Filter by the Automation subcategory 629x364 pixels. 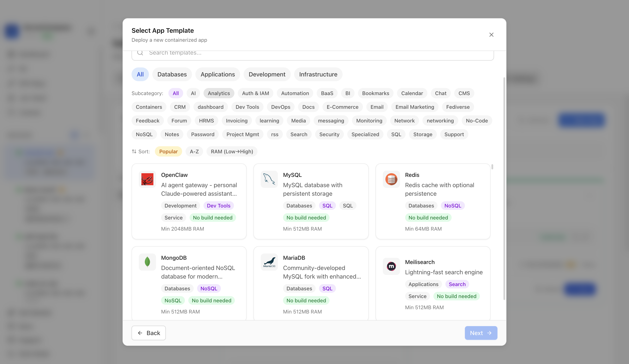point(295,93)
